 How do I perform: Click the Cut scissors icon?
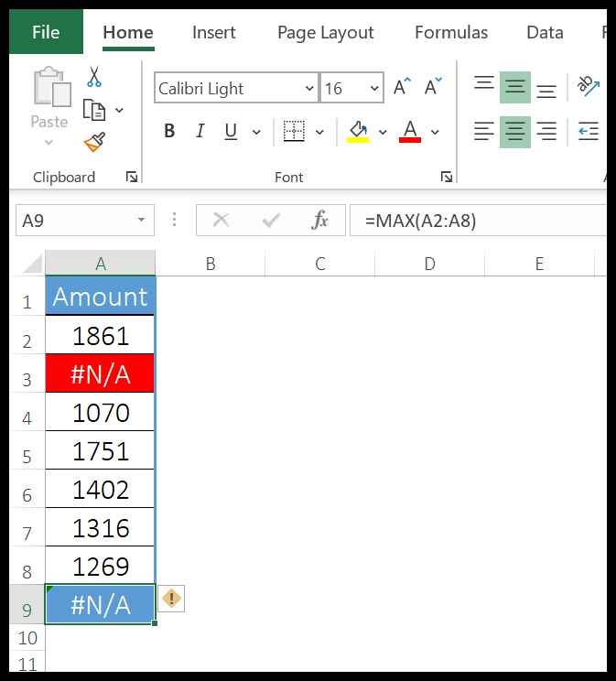94,78
